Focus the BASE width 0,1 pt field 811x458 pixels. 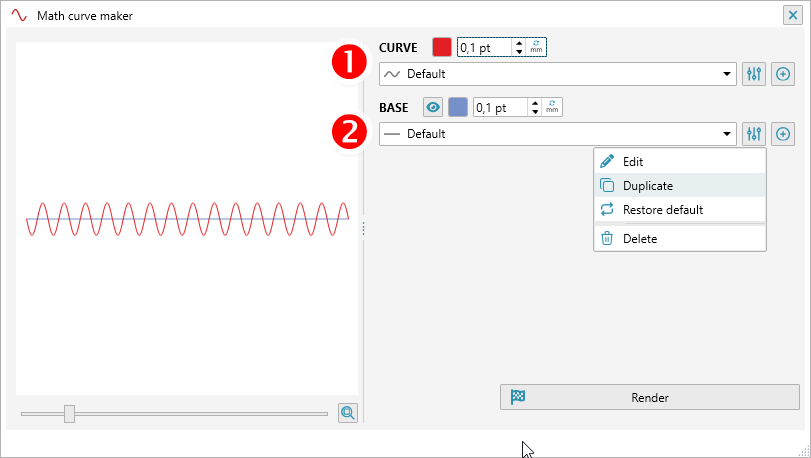click(x=501, y=108)
